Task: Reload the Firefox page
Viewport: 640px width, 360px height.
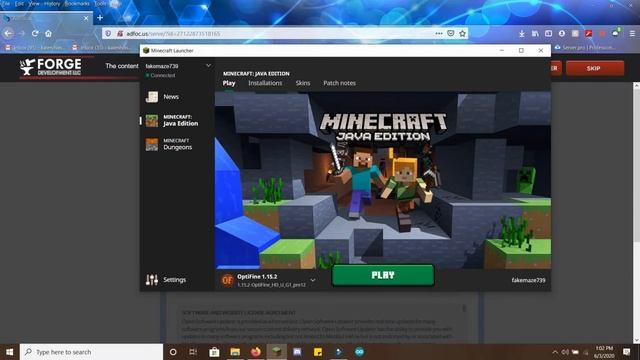Action: 35,33
